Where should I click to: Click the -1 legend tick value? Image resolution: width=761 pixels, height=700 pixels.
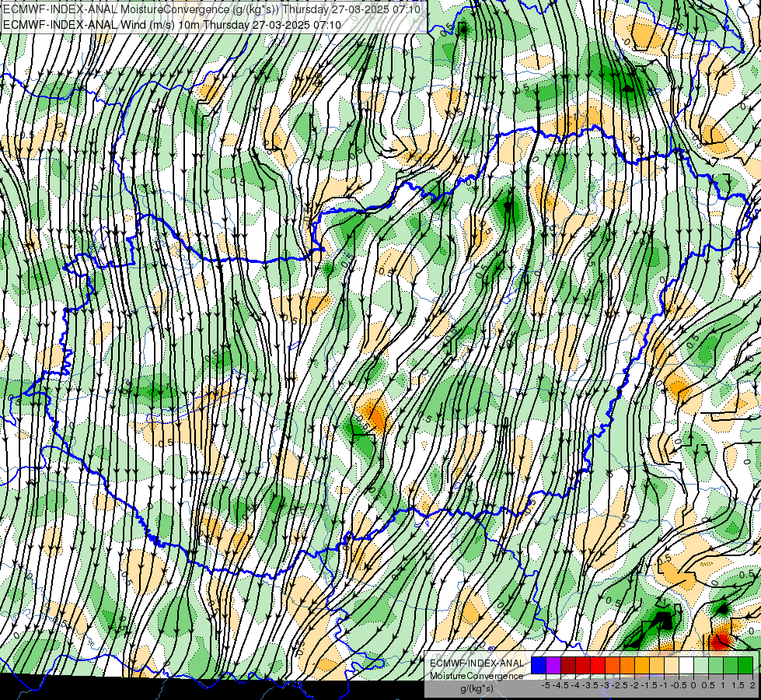pos(664,685)
